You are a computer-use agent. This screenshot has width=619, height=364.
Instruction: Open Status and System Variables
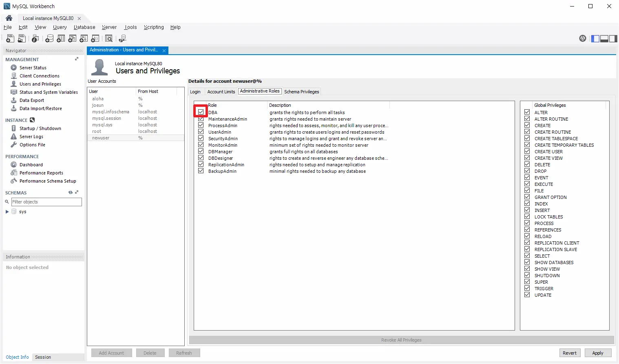click(49, 92)
